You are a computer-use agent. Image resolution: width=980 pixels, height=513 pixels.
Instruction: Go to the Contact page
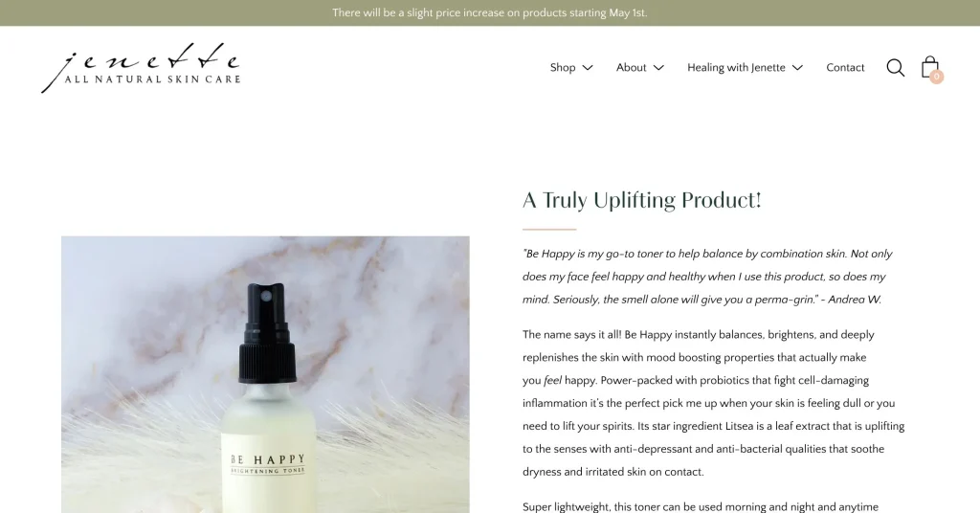pyautogui.click(x=845, y=68)
